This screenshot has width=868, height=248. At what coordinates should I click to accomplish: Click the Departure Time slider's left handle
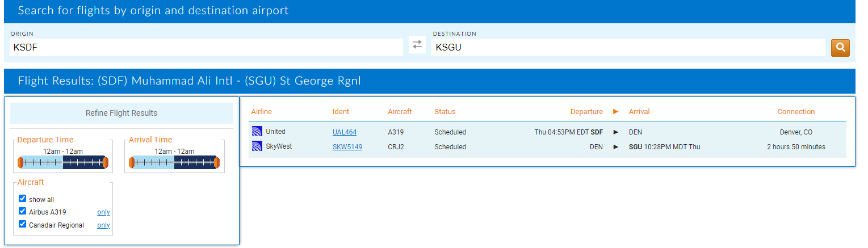click(x=20, y=163)
